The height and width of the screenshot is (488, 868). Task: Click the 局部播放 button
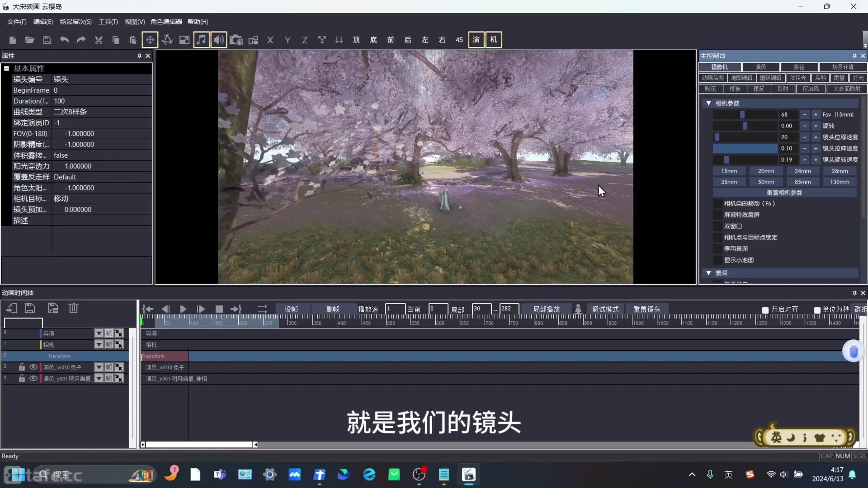(x=546, y=309)
